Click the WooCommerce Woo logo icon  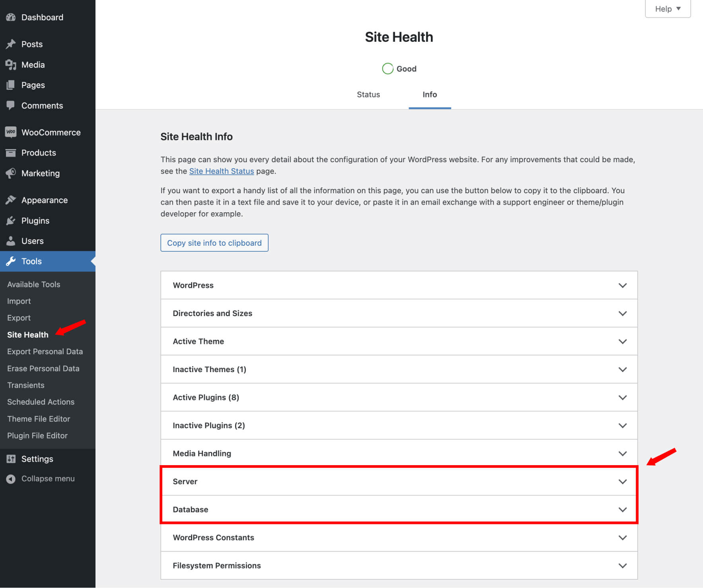click(x=11, y=132)
